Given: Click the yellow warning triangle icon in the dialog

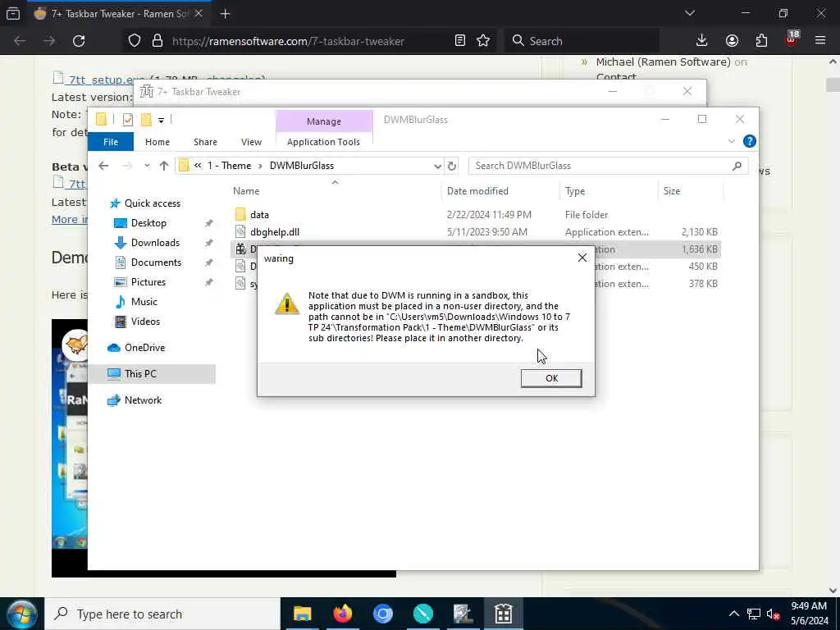Looking at the screenshot, I should click(287, 304).
